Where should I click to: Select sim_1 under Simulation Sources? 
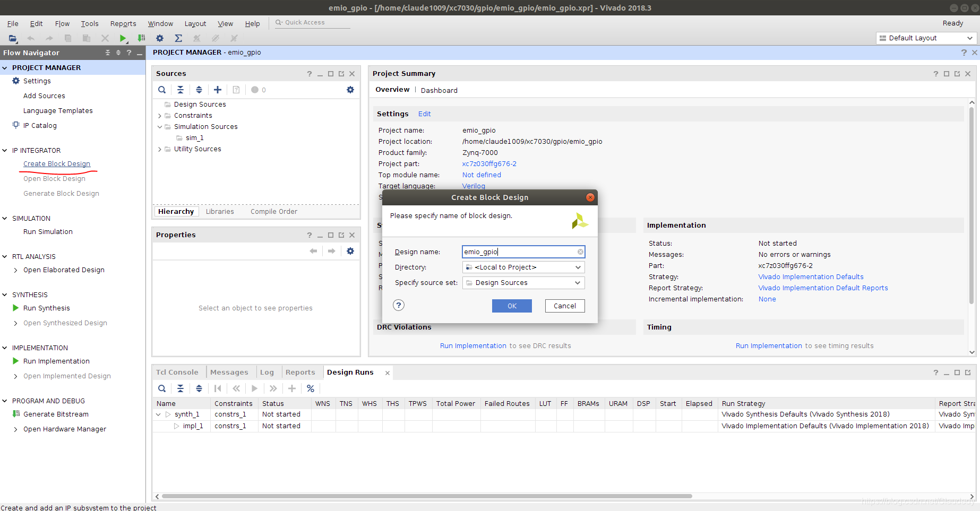tap(194, 138)
